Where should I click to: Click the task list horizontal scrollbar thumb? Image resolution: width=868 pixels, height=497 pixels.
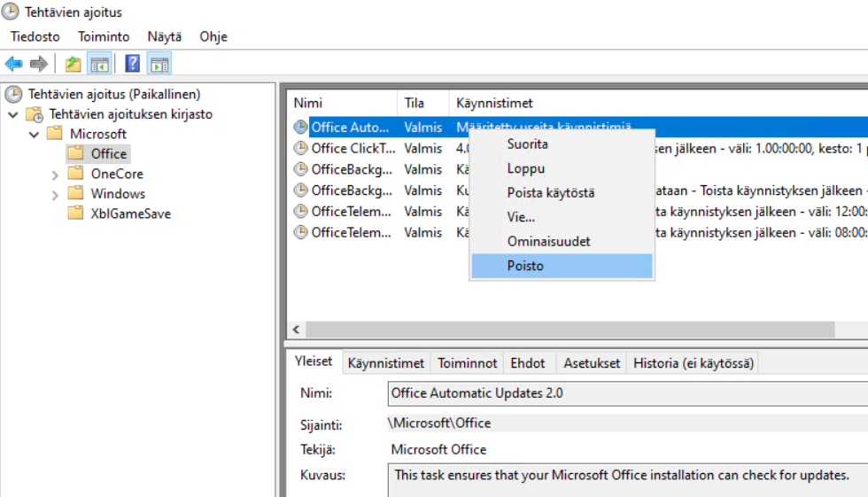pos(570,330)
